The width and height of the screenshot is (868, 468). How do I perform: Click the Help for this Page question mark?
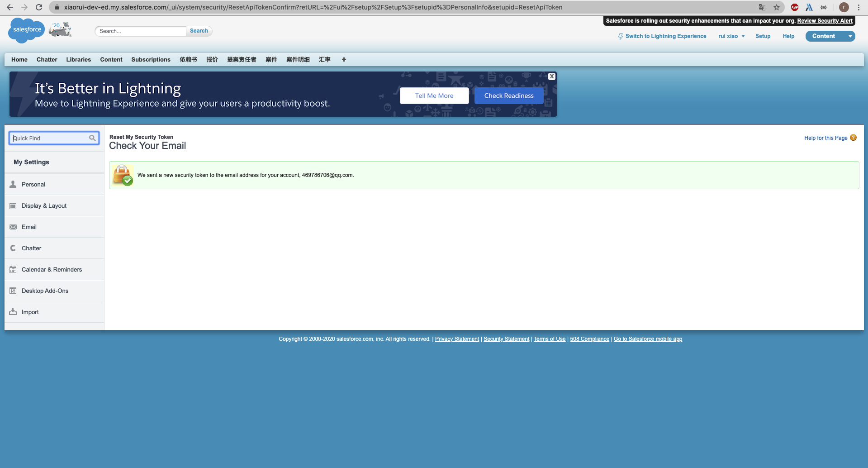click(x=853, y=138)
